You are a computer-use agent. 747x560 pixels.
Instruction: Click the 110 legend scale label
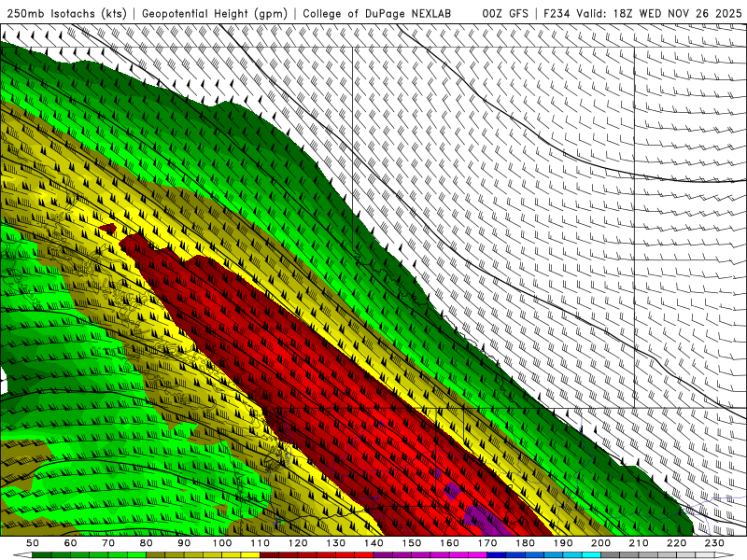click(x=261, y=543)
